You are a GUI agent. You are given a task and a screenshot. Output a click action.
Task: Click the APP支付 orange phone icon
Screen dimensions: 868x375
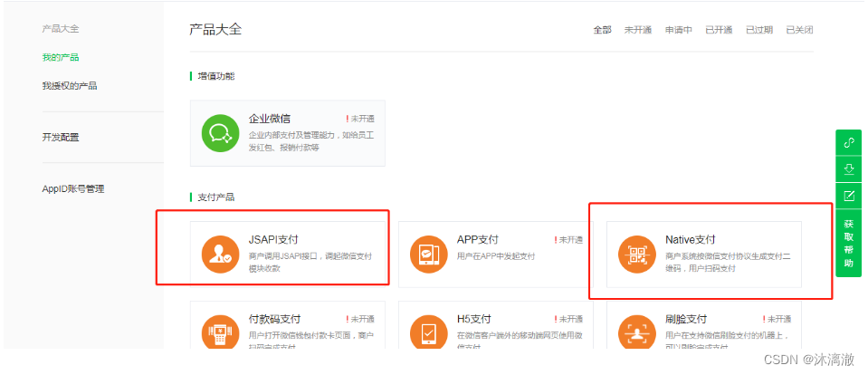(428, 255)
